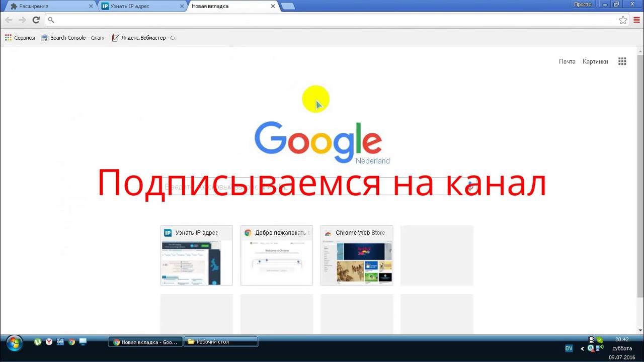Click the blue quick launch icon beside Yandex
The width and height of the screenshot is (644, 362).
tap(60, 342)
